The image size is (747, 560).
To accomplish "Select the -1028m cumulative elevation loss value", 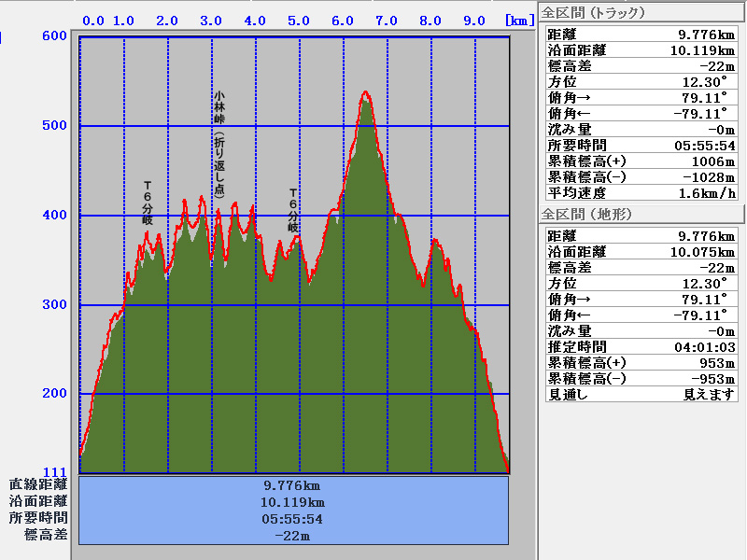I will pos(710,177).
